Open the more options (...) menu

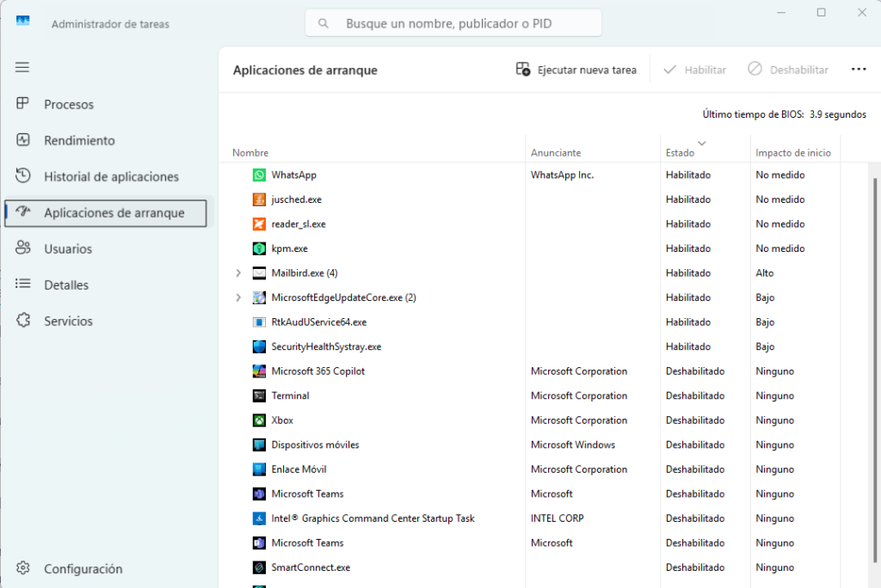[859, 69]
